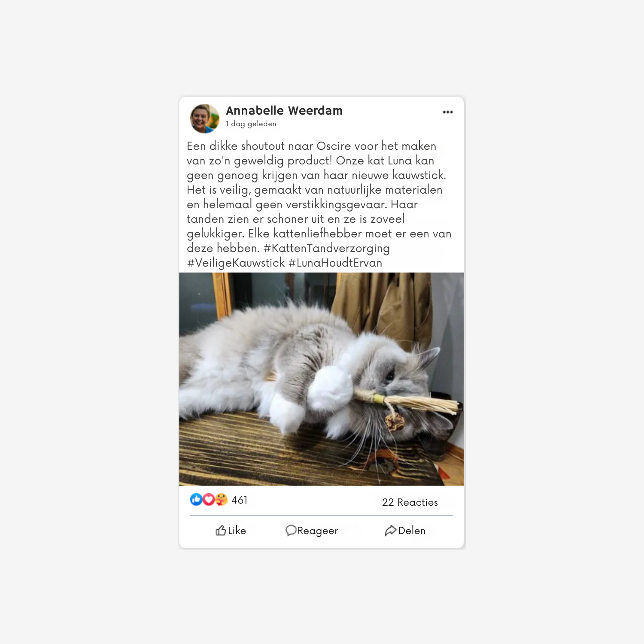The image size is (644, 644).
Task: Open the #KattenTandverzorging hashtag
Action: point(327,248)
